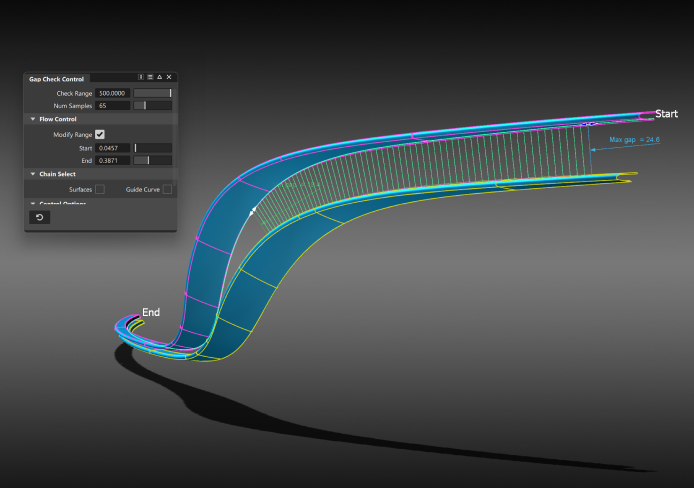Click the "Check Range" label text
The height and width of the screenshot is (488, 694).
pyautogui.click(x=74, y=93)
